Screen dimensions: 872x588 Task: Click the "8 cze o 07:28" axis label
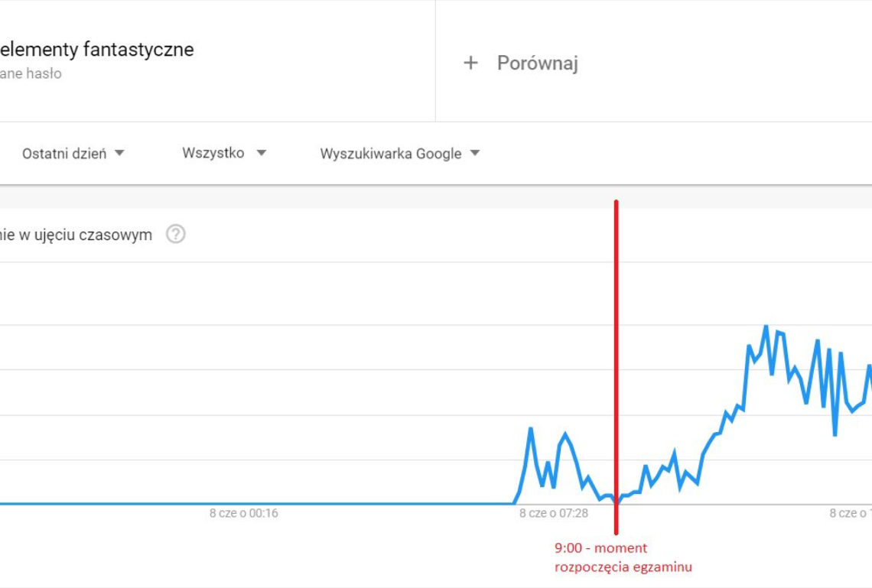click(x=554, y=514)
